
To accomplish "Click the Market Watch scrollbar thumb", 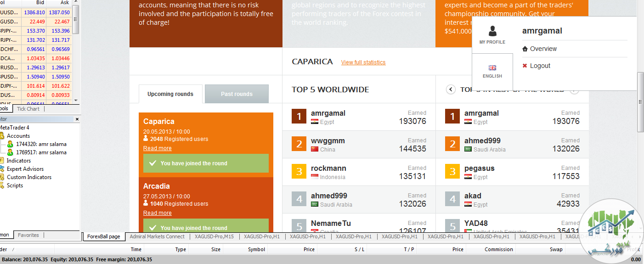I will click(x=76, y=21).
